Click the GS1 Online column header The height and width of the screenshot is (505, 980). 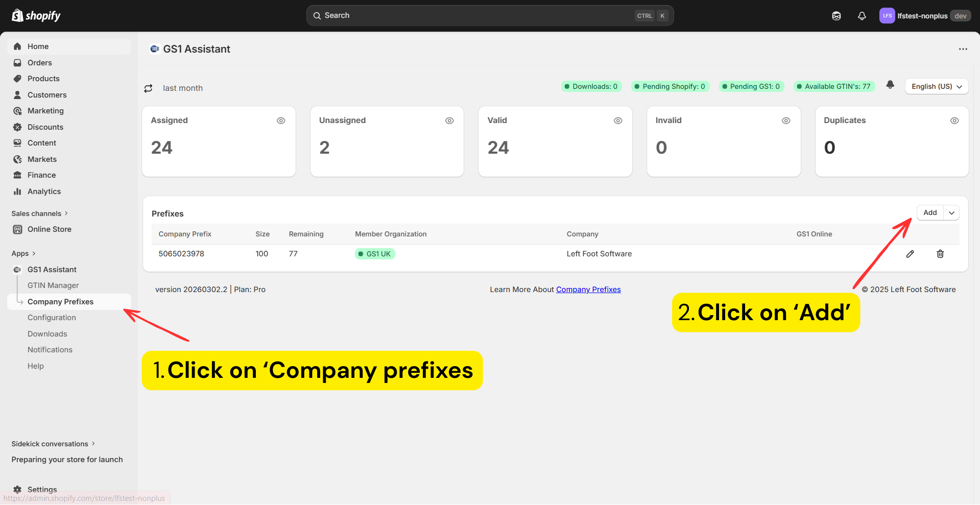[814, 234]
